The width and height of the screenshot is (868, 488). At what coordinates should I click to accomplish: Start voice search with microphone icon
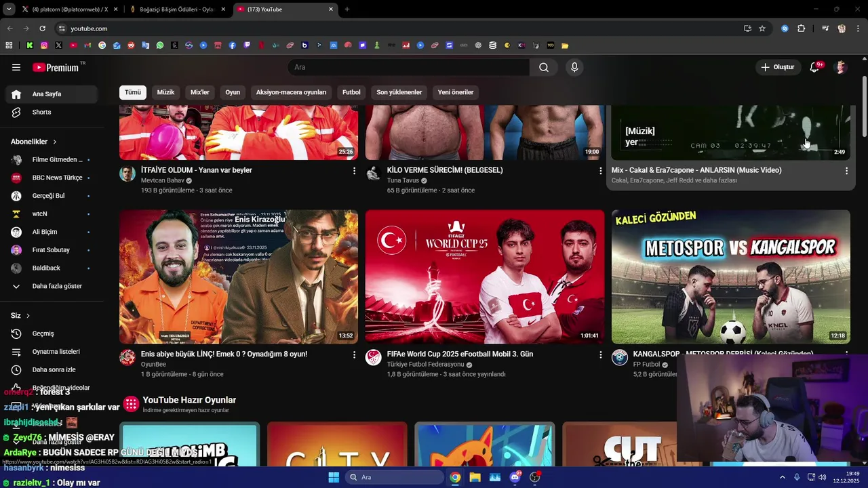tap(574, 67)
